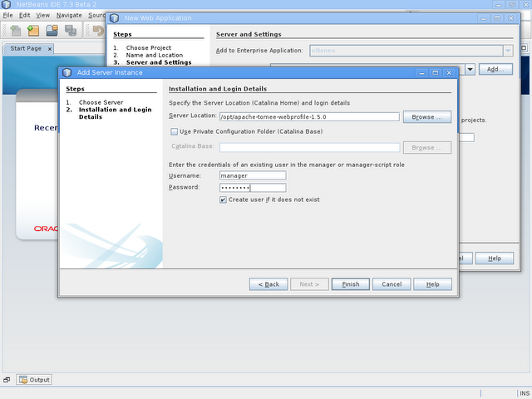532x399 pixels.
Task: Enable Use Private Configuration Folder checkbox
Action: point(174,131)
